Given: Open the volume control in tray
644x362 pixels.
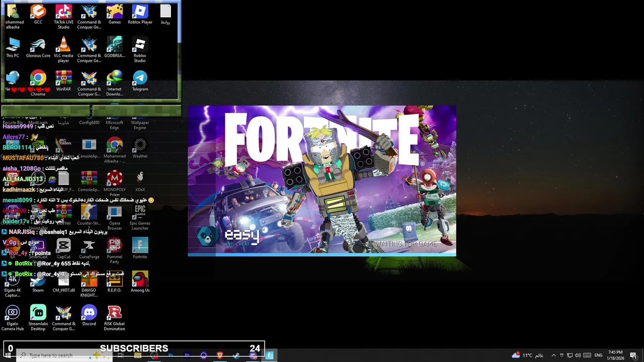Looking at the screenshot, I should (578, 355).
